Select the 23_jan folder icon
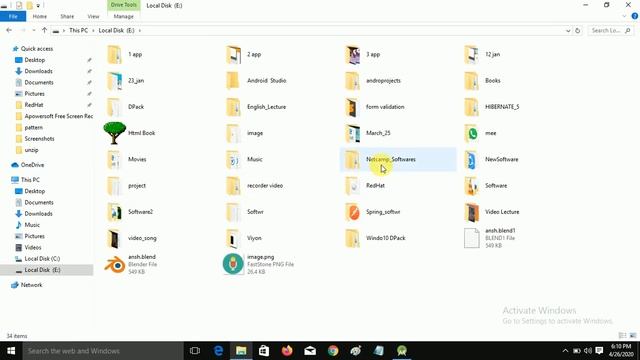The width and height of the screenshot is (640, 360). coord(114,81)
